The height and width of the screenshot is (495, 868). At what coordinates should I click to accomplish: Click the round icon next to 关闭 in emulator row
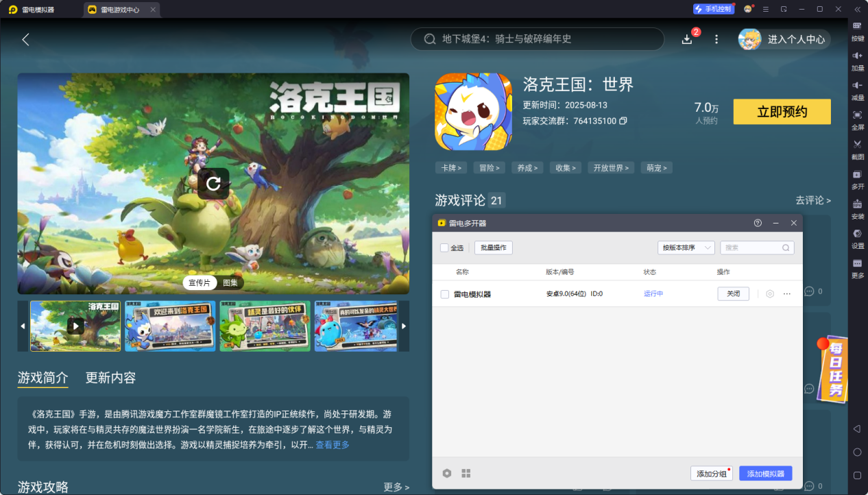pyautogui.click(x=770, y=293)
